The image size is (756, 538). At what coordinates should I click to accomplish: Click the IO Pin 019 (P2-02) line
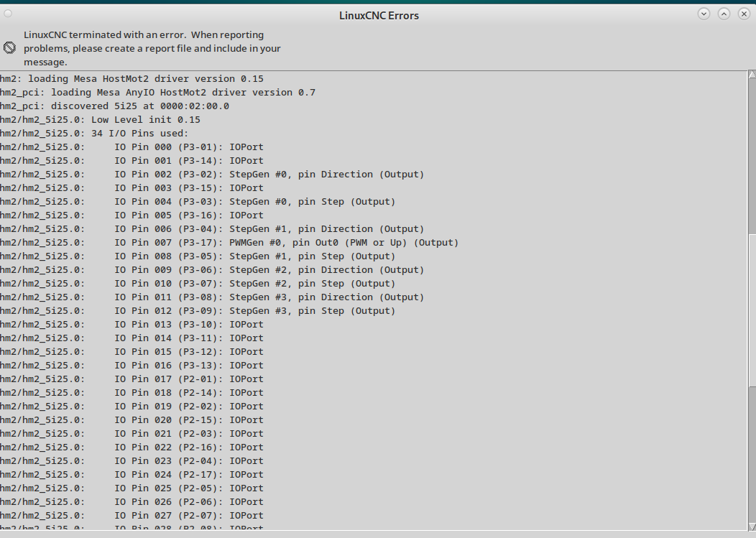[x=132, y=407]
